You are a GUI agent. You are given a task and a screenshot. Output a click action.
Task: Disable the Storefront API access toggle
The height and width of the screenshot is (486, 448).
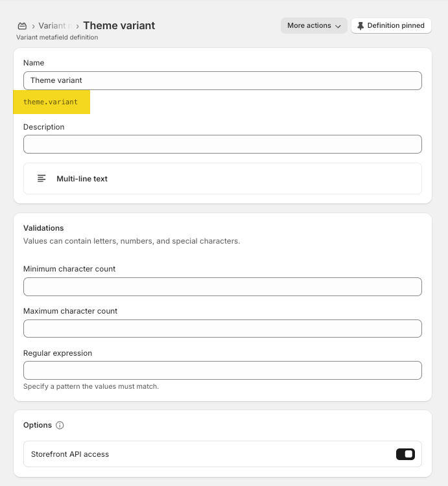click(405, 454)
